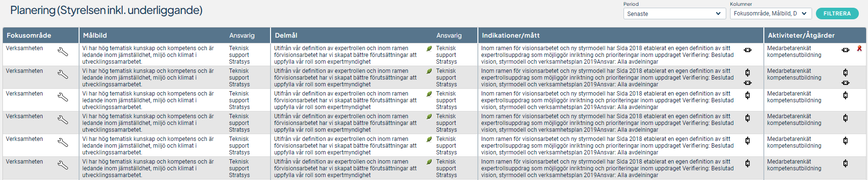Click the wrench icon in first Verksamheten row

click(x=63, y=52)
